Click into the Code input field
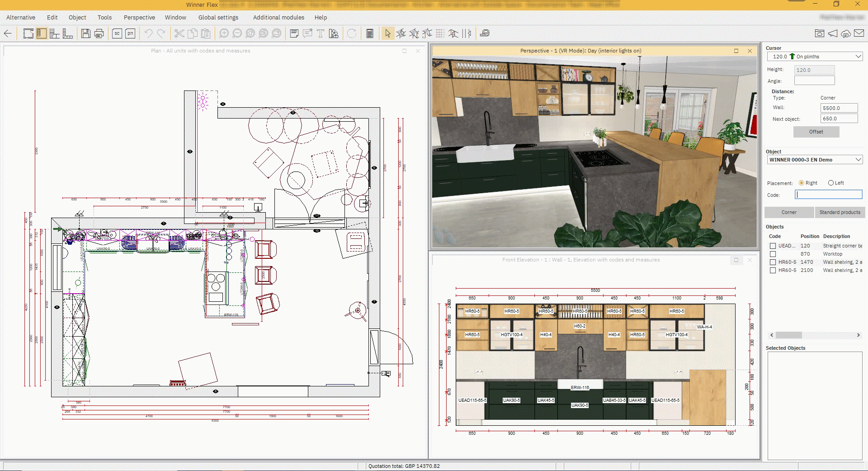 (828, 195)
